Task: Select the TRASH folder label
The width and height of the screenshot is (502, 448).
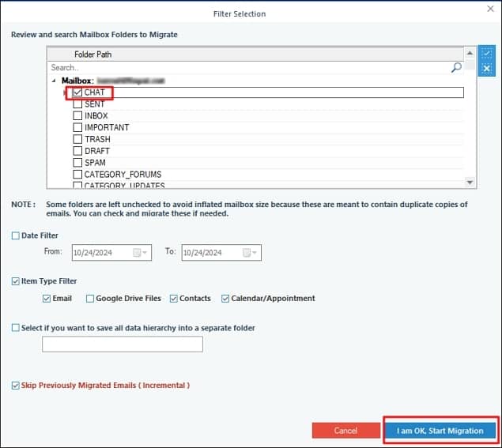Action: [x=97, y=139]
